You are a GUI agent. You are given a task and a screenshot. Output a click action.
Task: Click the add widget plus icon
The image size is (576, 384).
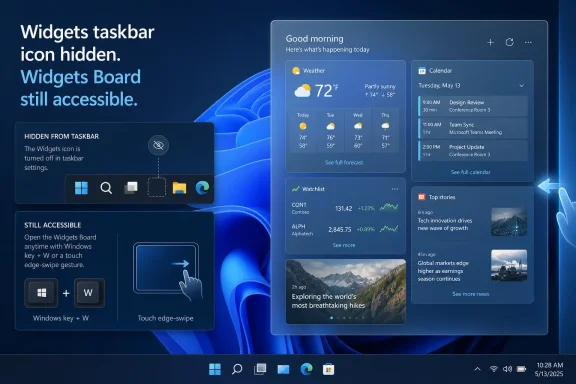[490, 43]
